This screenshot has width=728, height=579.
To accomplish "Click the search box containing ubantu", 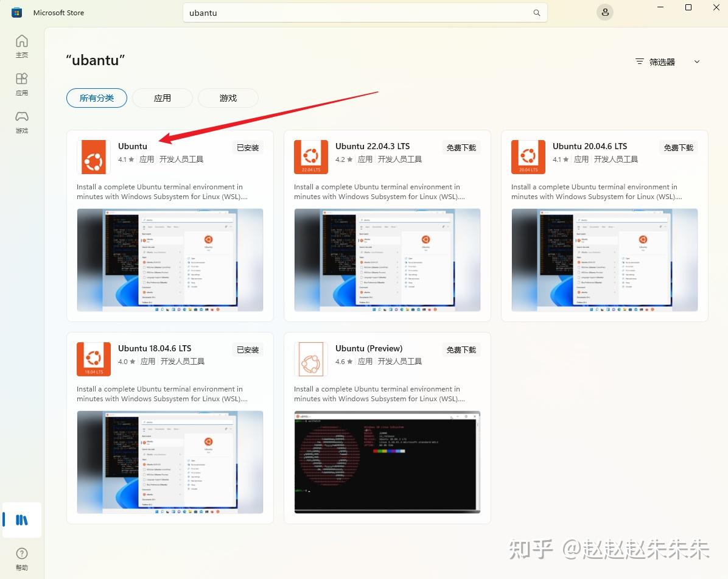I will [x=365, y=13].
